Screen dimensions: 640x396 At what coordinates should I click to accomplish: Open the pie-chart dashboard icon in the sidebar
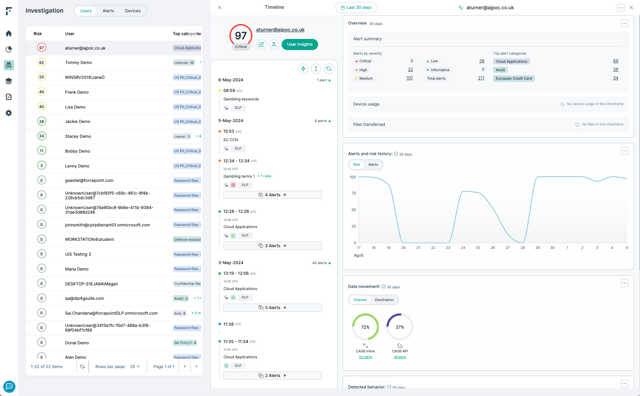point(9,49)
